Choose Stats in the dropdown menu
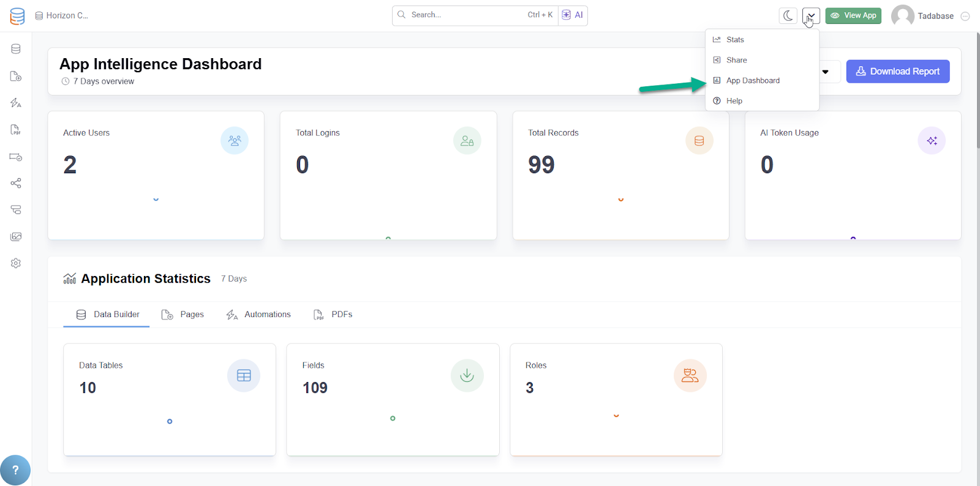 [735, 40]
